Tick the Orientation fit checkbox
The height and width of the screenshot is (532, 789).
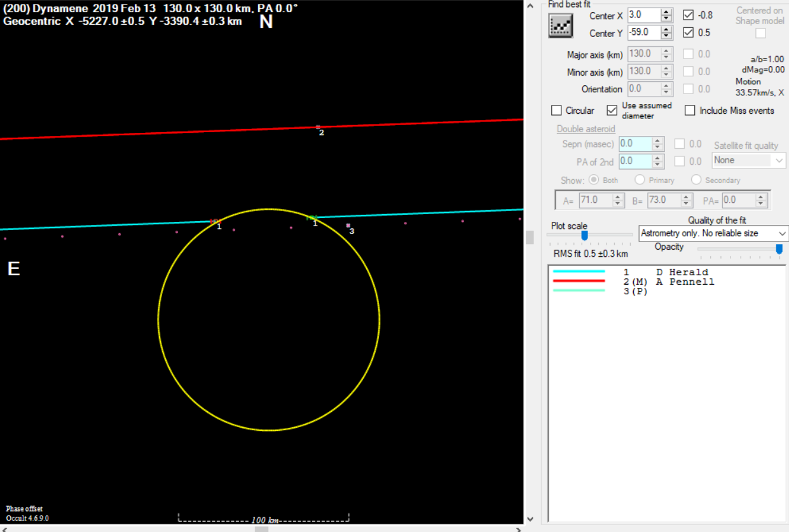click(688, 89)
